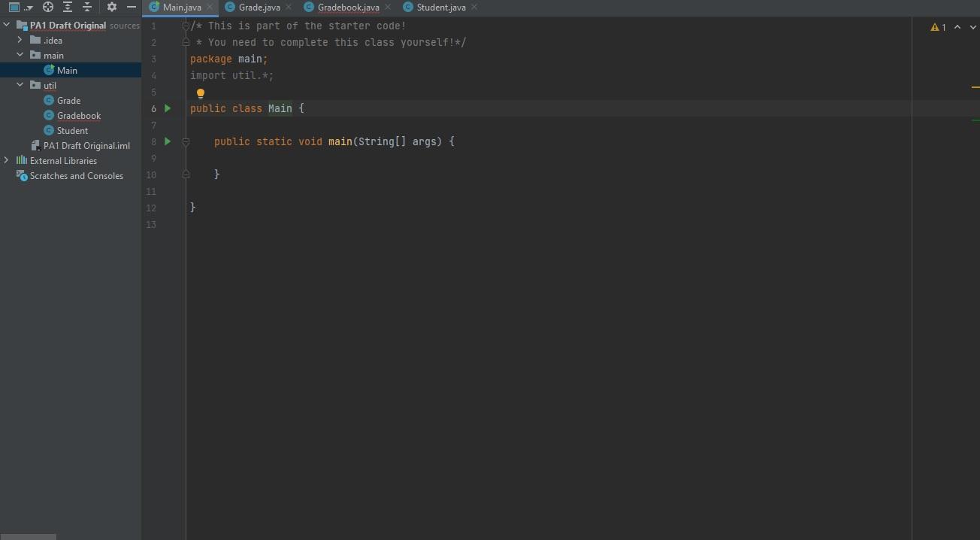Click the warning count indicator showing 1
Screen dimensions: 980x540
point(939,26)
